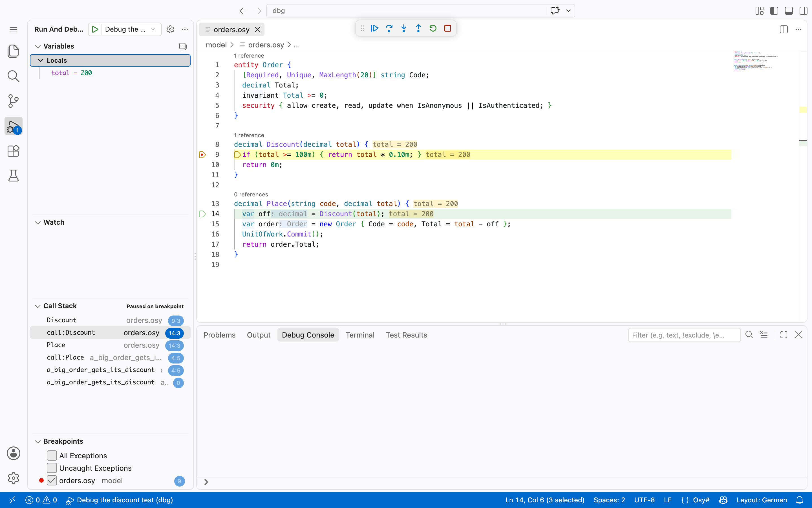The width and height of the screenshot is (812, 508).
Task: Toggle primary side bar visibility
Action: pos(775,11)
